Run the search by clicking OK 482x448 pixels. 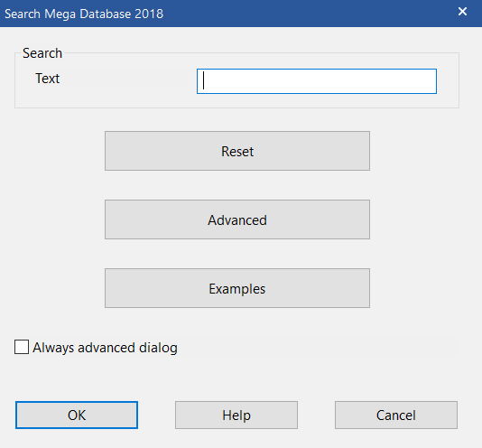pyautogui.click(x=77, y=415)
